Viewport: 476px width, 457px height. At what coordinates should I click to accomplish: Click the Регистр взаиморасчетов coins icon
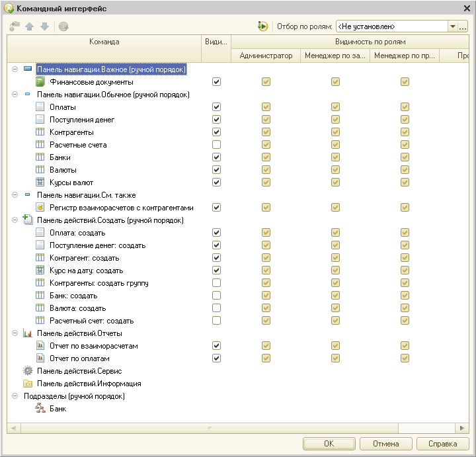pos(40,208)
